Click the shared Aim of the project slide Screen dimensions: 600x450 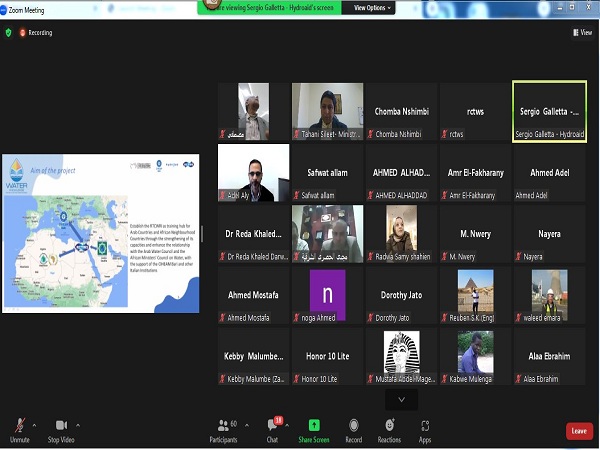point(100,233)
